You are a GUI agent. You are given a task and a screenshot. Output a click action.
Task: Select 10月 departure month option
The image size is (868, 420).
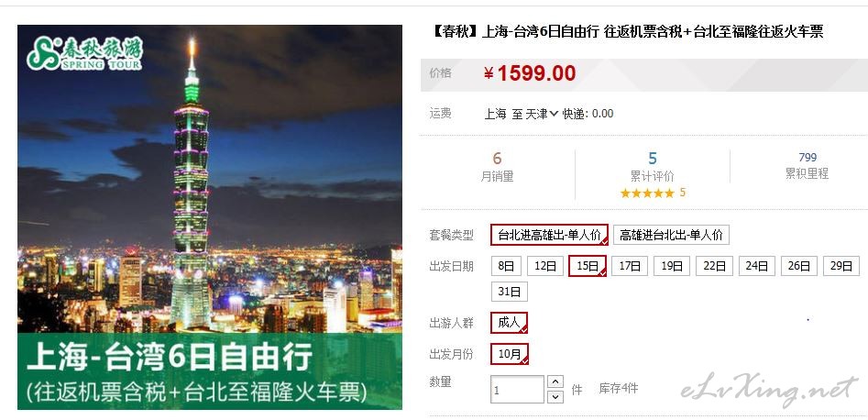(510, 354)
